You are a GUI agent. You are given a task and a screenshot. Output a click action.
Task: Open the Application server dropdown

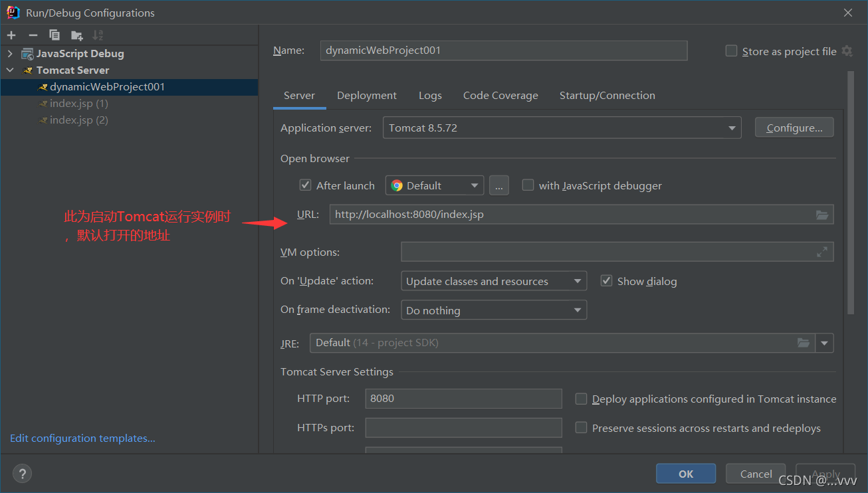[x=562, y=128]
